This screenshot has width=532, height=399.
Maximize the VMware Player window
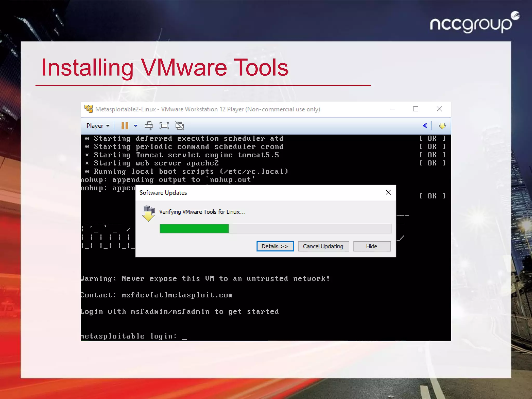click(416, 109)
